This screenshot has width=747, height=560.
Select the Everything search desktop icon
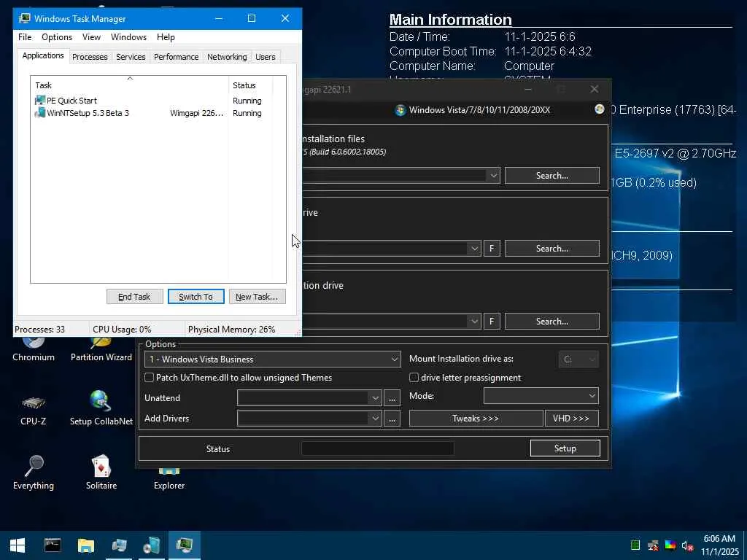pyautogui.click(x=33, y=467)
